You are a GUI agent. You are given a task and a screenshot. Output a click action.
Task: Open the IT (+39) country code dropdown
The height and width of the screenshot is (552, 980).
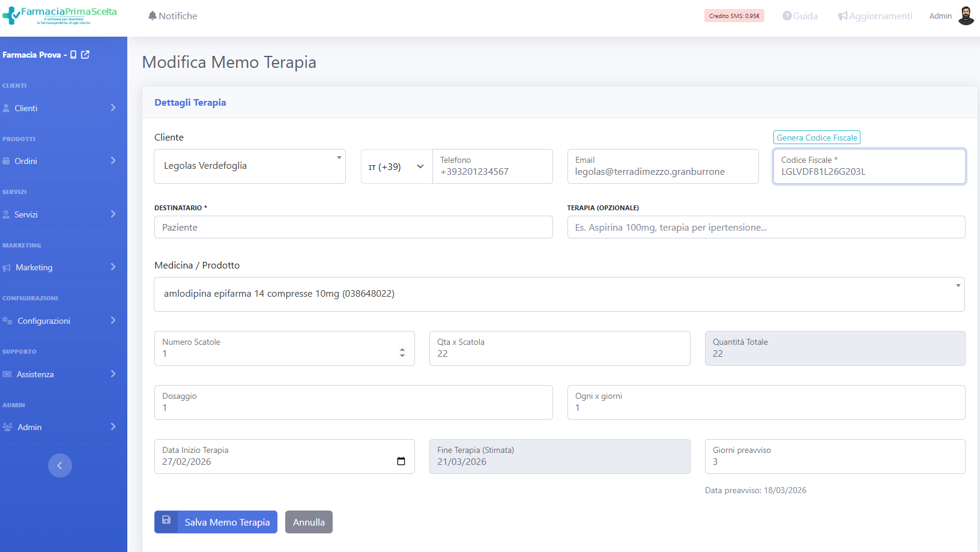coord(396,167)
